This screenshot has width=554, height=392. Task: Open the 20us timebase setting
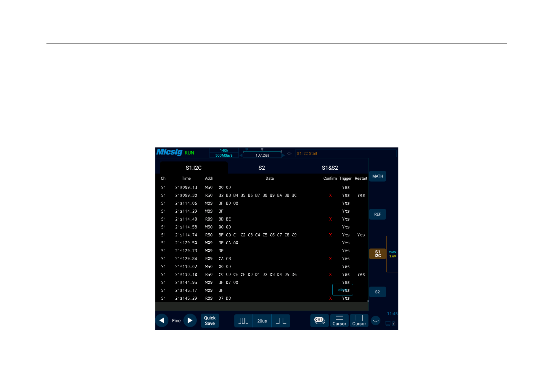(x=262, y=321)
